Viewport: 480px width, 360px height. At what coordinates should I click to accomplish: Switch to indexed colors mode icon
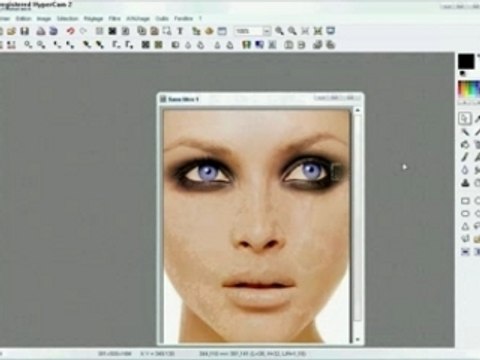pyautogui.click(x=112, y=31)
